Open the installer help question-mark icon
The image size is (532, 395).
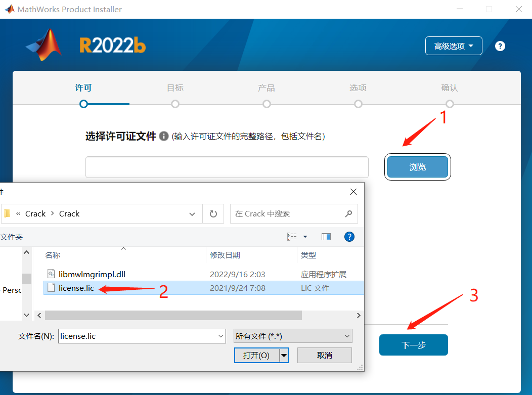click(500, 46)
